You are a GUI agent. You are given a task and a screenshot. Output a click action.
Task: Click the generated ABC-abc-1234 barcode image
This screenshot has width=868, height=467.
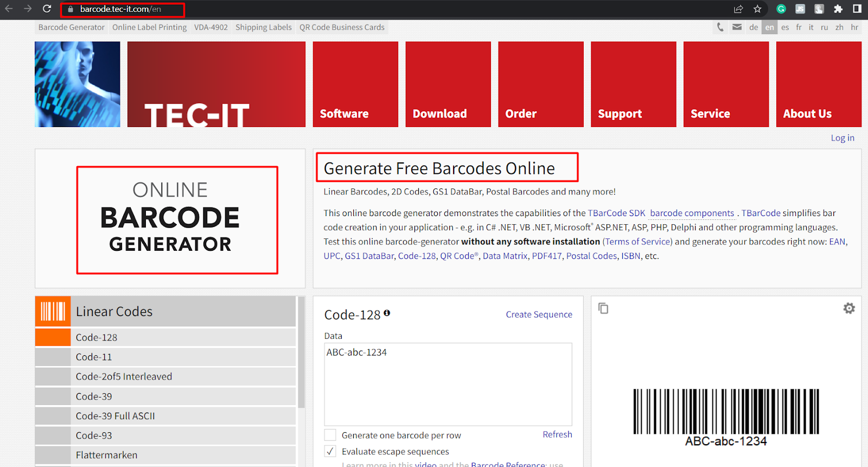(726, 417)
